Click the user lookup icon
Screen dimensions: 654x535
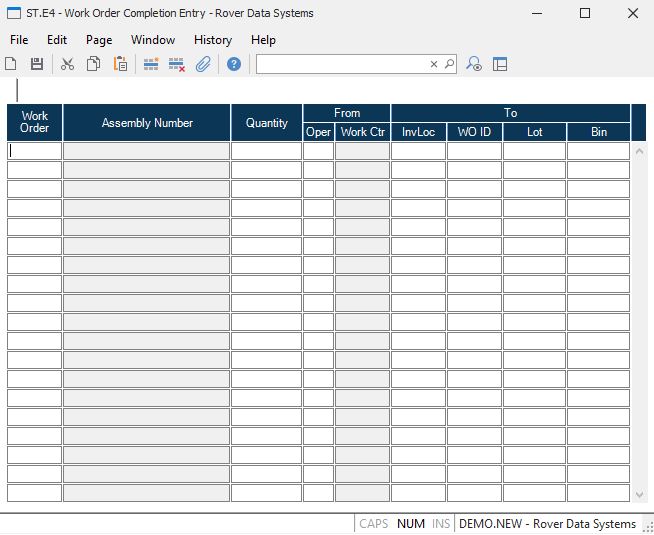click(x=475, y=64)
